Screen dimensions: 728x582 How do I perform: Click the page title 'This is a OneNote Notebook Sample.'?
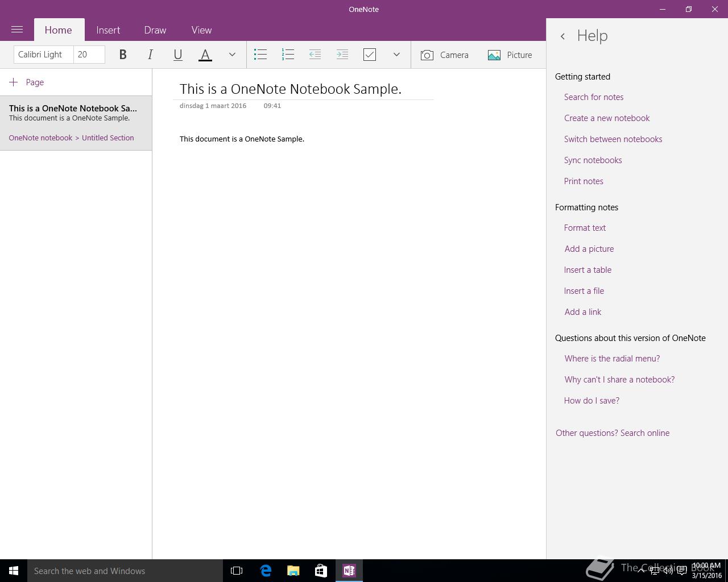click(x=291, y=89)
